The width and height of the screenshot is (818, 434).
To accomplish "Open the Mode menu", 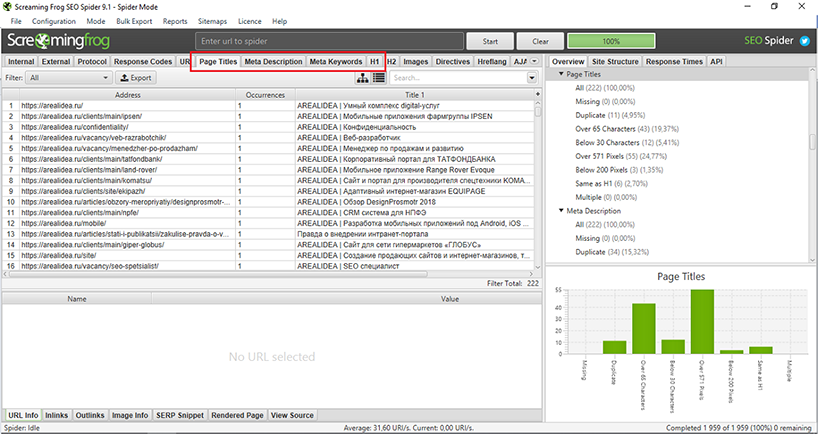I will 96,21.
